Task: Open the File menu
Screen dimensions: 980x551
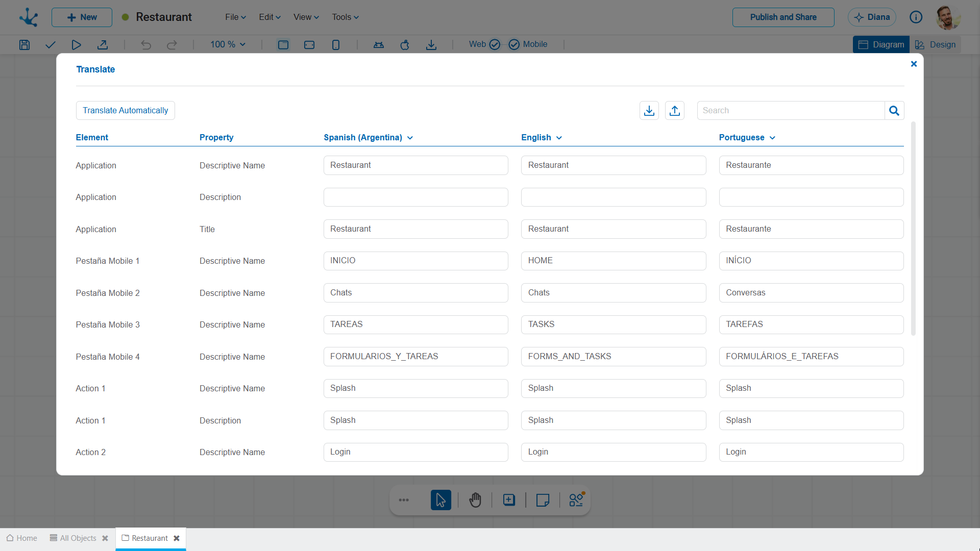Action: 236,17
